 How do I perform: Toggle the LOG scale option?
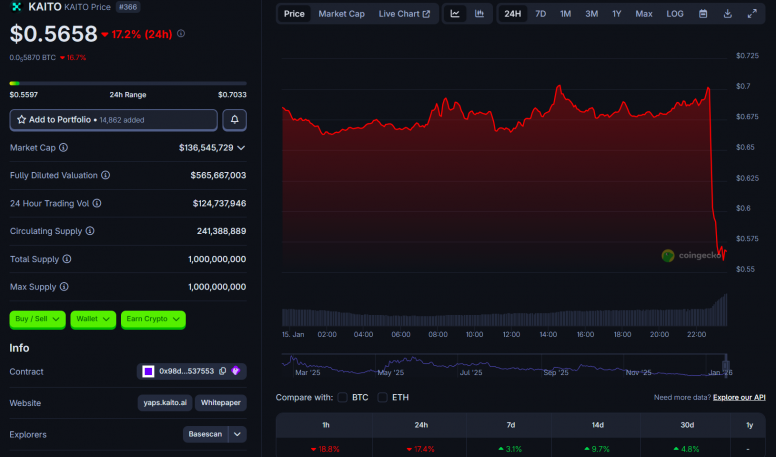(x=675, y=14)
